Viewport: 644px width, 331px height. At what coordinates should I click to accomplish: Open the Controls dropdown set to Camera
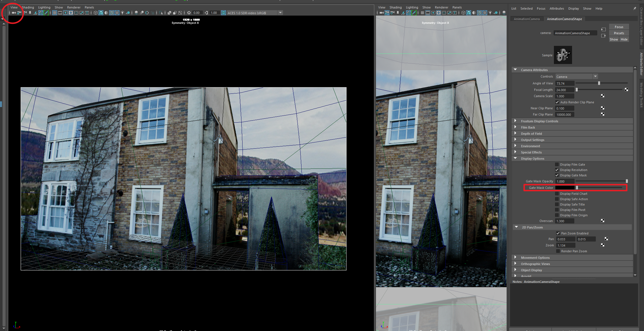576,76
